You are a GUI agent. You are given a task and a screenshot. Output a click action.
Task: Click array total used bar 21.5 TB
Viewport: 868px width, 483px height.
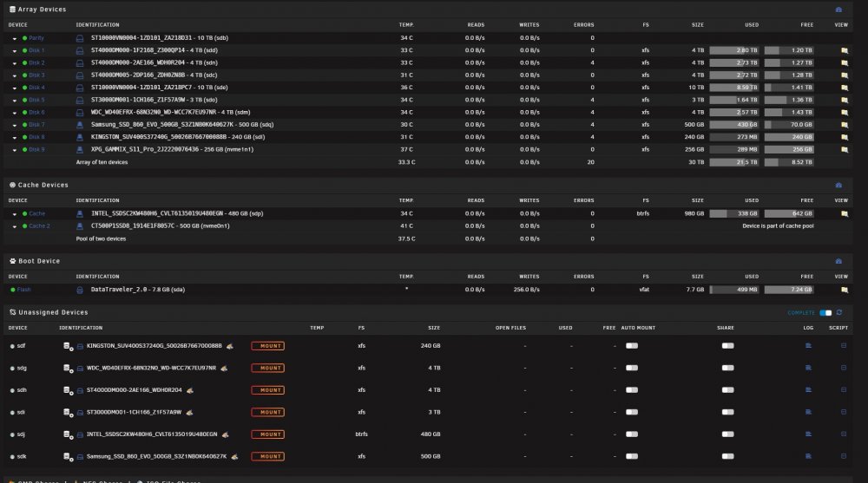tap(734, 163)
